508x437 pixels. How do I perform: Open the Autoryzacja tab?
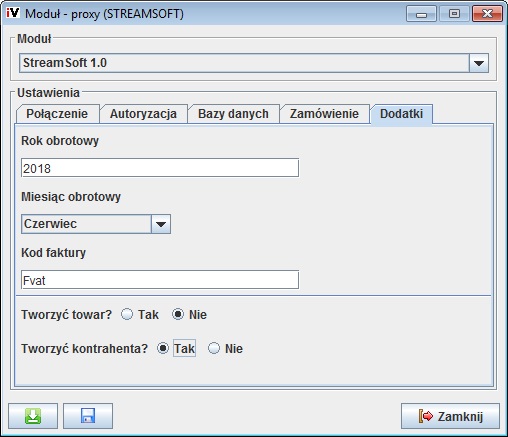pyautogui.click(x=143, y=114)
